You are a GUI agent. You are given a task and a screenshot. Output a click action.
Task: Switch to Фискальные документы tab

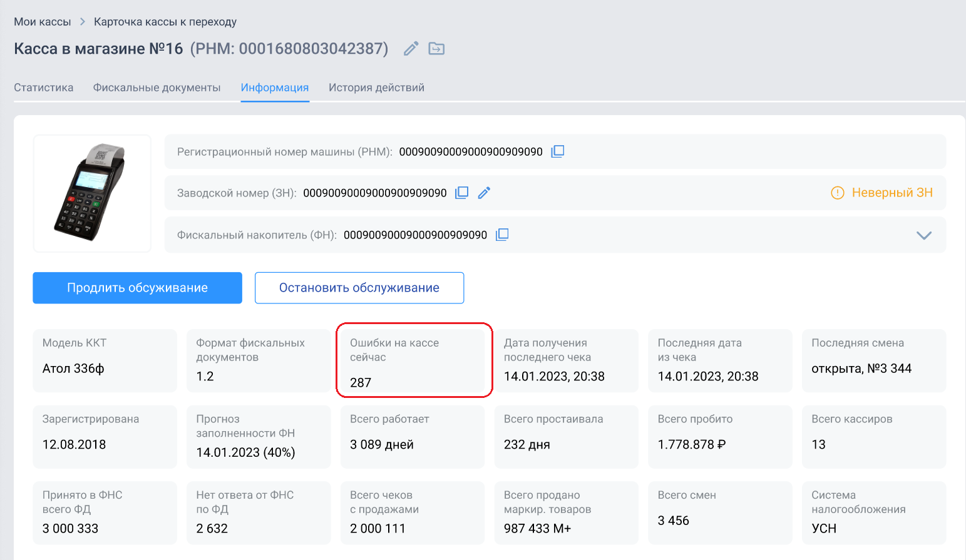tap(157, 88)
